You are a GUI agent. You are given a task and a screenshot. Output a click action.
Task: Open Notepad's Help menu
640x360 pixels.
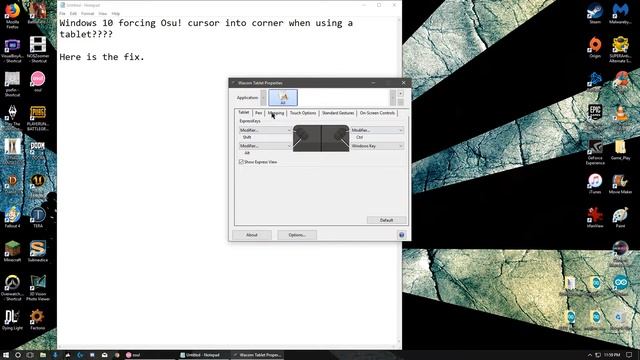(x=116, y=13)
